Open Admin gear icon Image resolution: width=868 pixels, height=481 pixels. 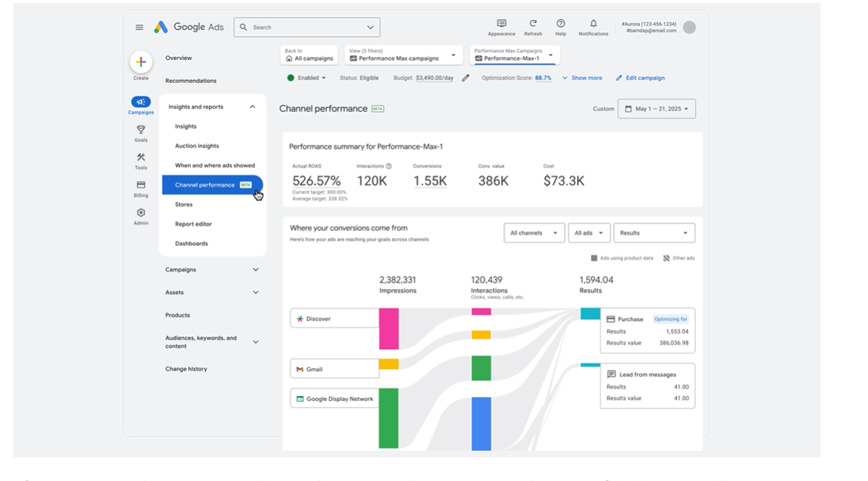[x=141, y=213]
